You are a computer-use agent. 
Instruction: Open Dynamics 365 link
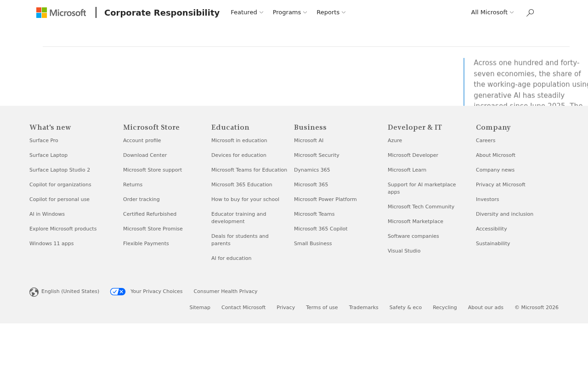coord(312,170)
